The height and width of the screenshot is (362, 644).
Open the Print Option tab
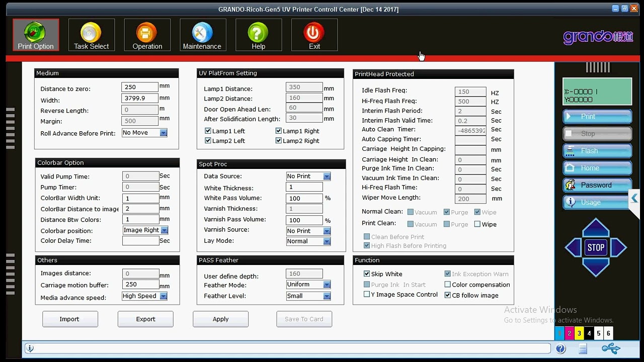tap(36, 35)
